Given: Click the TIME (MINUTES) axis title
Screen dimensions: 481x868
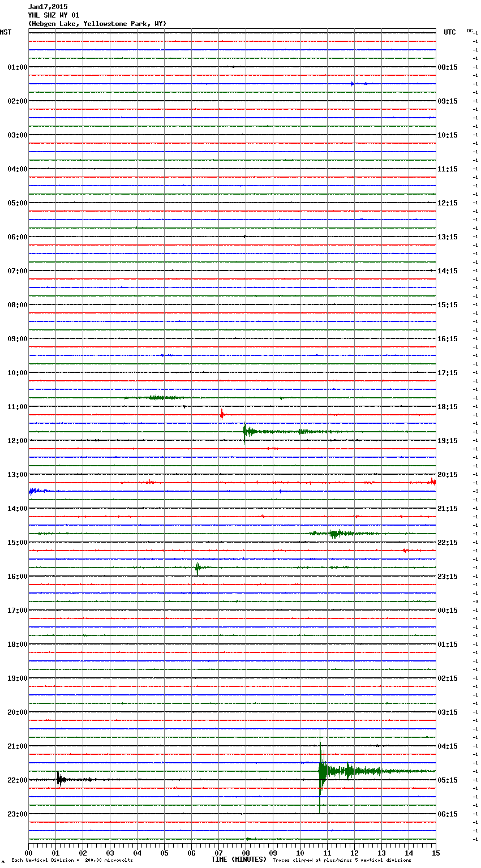Looking at the screenshot, I should 239,860.
